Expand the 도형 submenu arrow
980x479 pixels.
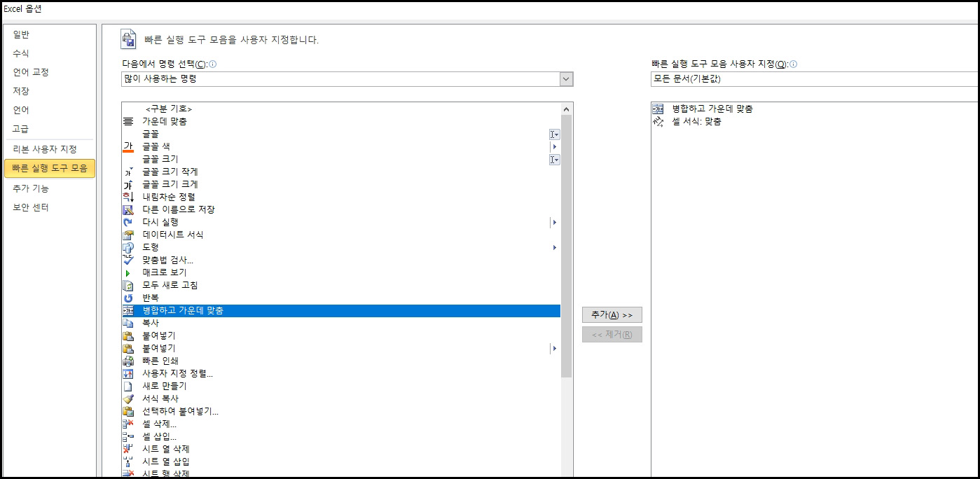click(x=554, y=247)
